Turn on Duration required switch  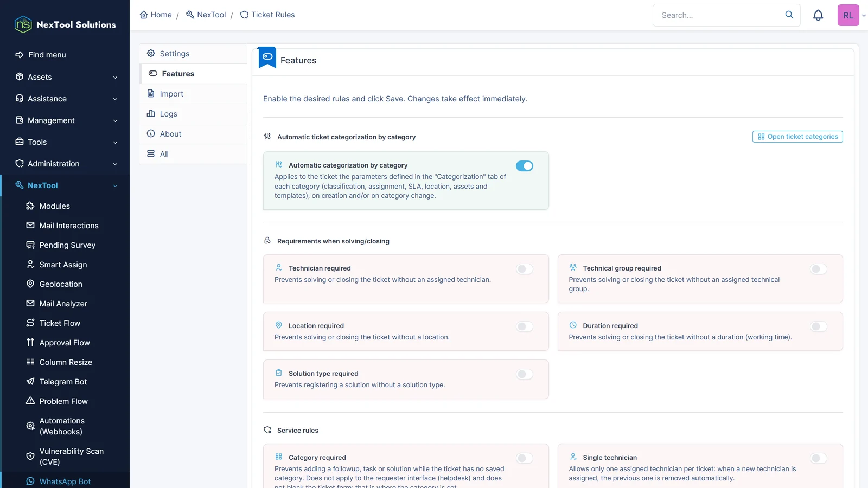pos(819,326)
